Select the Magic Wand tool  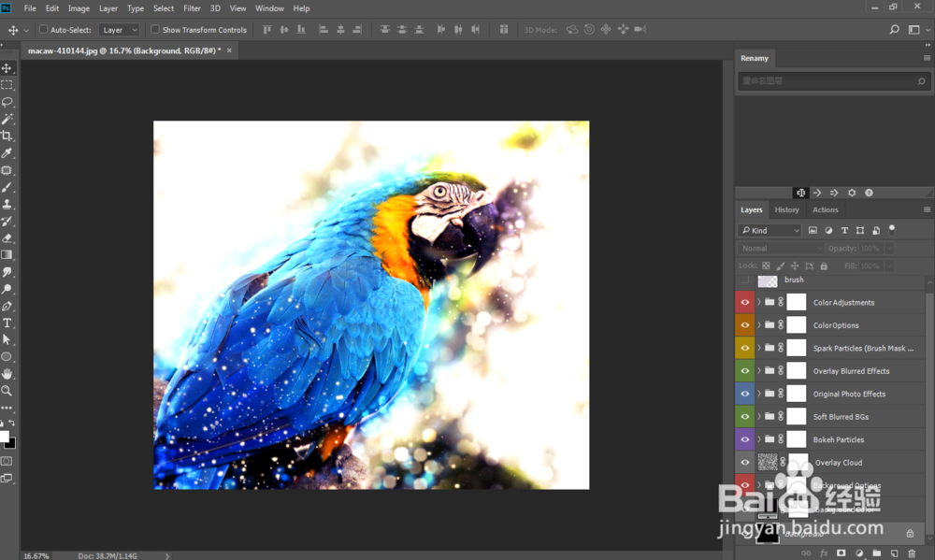[x=7, y=120]
